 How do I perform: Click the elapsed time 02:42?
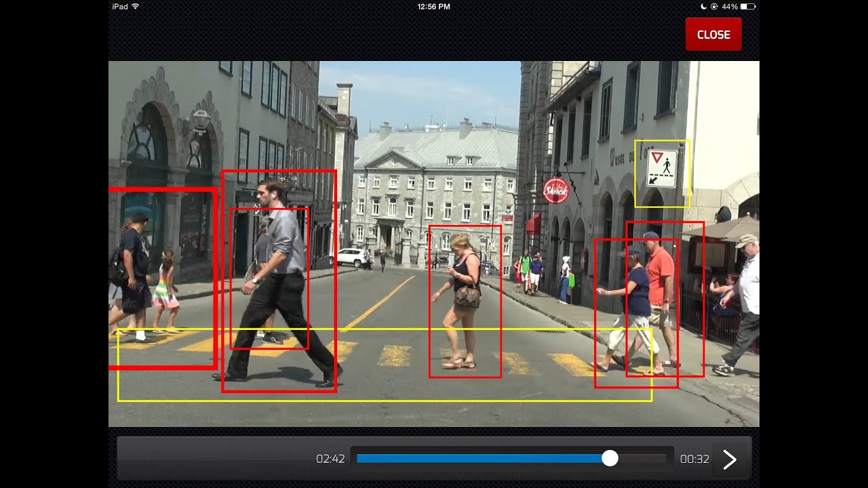pos(331,459)
